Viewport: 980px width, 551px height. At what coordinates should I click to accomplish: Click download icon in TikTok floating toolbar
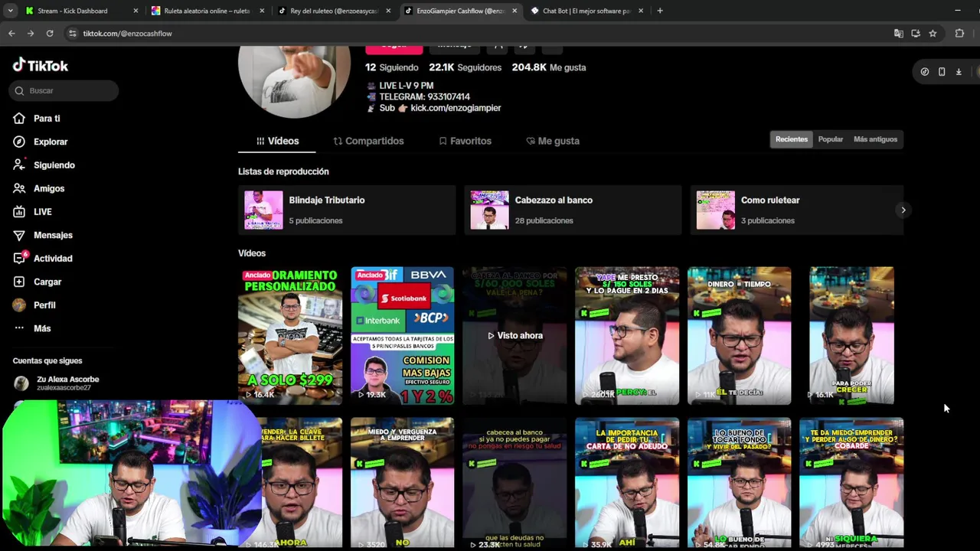(x=959, y=72)
